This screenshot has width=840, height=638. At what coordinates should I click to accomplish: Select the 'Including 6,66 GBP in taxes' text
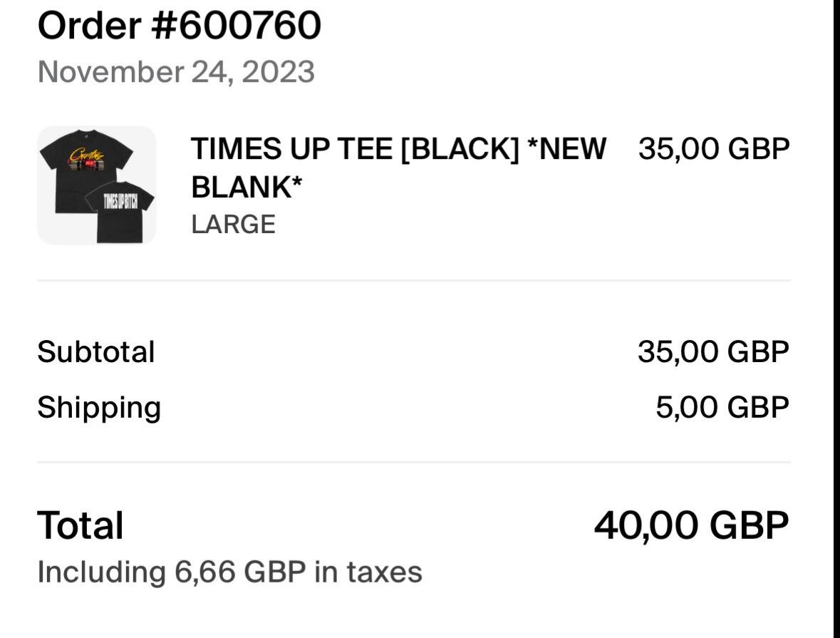[230, 572]
